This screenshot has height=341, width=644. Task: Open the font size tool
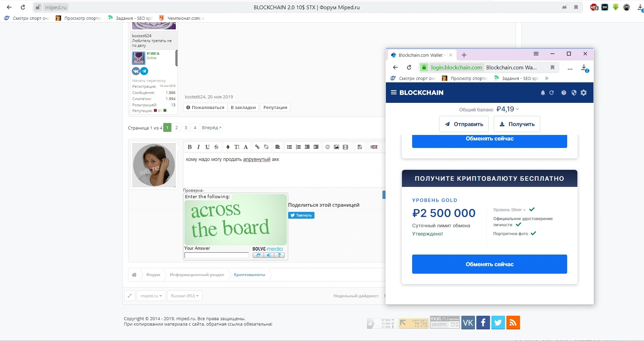237,147
